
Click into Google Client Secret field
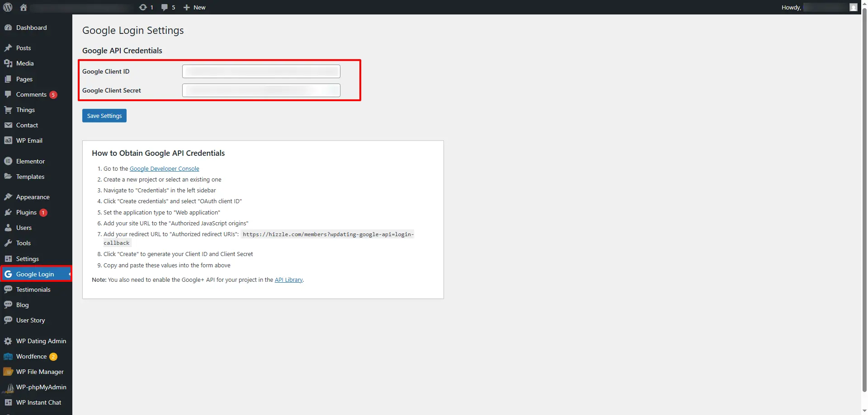point(261,90)
